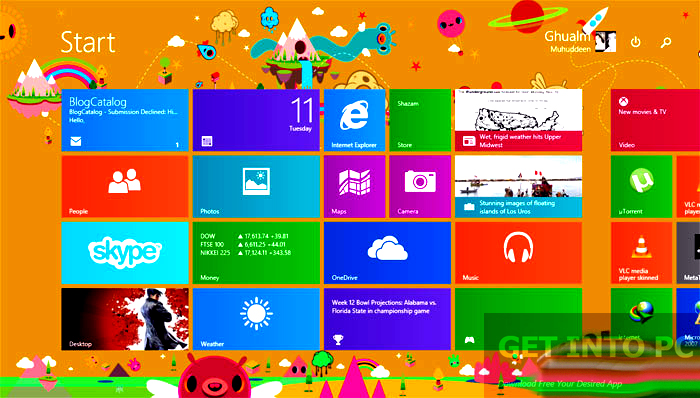Click the search magnifier icon
Screen dimensions: 700x398
tap(666, 42)
